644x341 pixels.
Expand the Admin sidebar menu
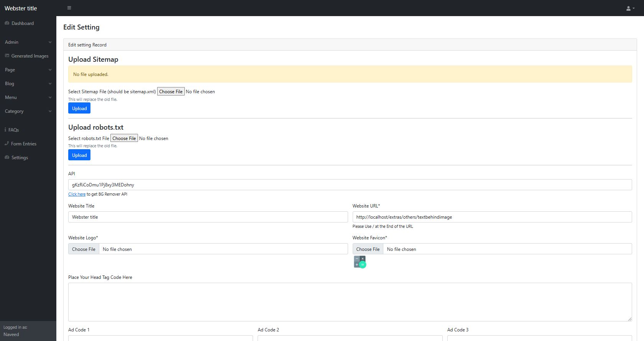[28, 42]
